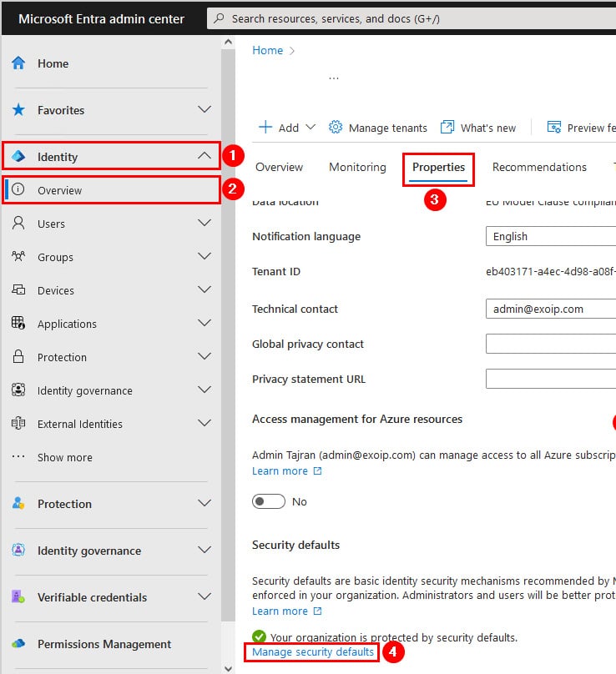Image resolution: width=616 pixels, height=674 pixels.
Task: Click the Favorites star icon
Action: tap(18, 110)
